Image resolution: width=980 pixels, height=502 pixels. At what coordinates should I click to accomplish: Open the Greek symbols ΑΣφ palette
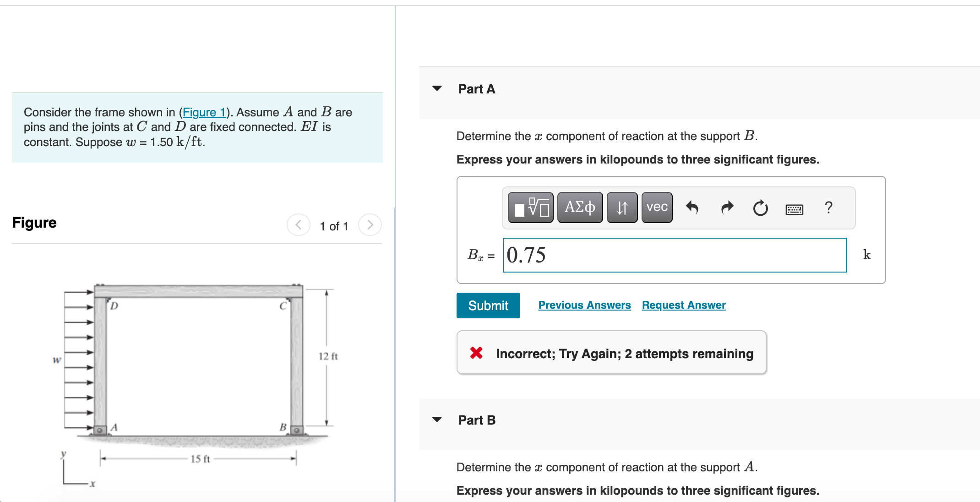click(580, 207)
